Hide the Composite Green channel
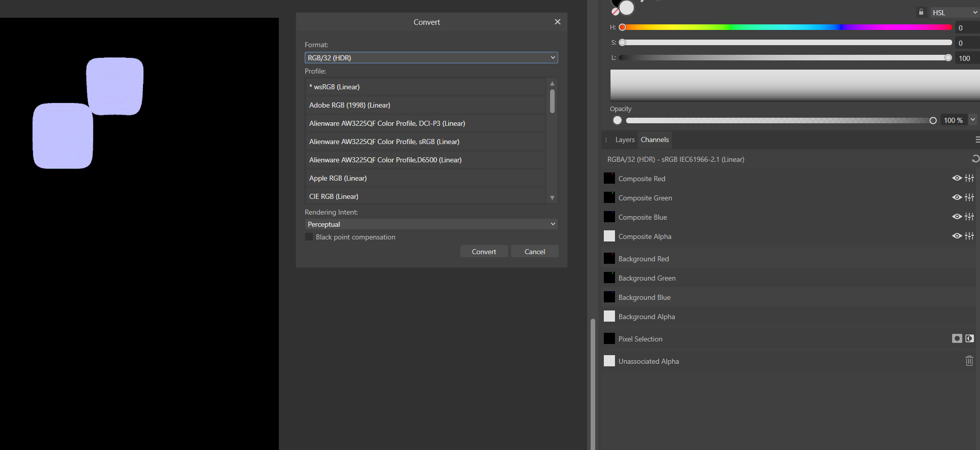Image resolution: width=980 pixels, height=450 pixels. pyautogui.click(x=957, y=197)
